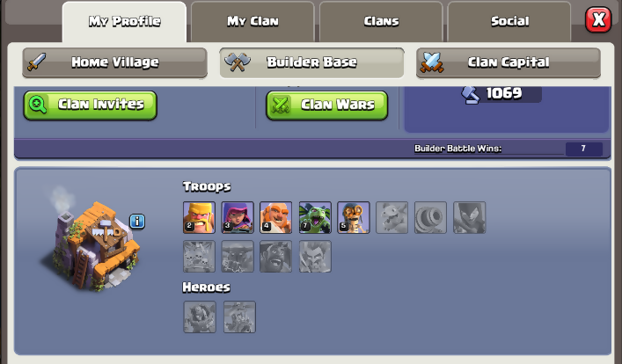The height and width of the screenshot is (364, 622).
Task: Switch to Clan Capital profile view
Action: click(509, 62)
